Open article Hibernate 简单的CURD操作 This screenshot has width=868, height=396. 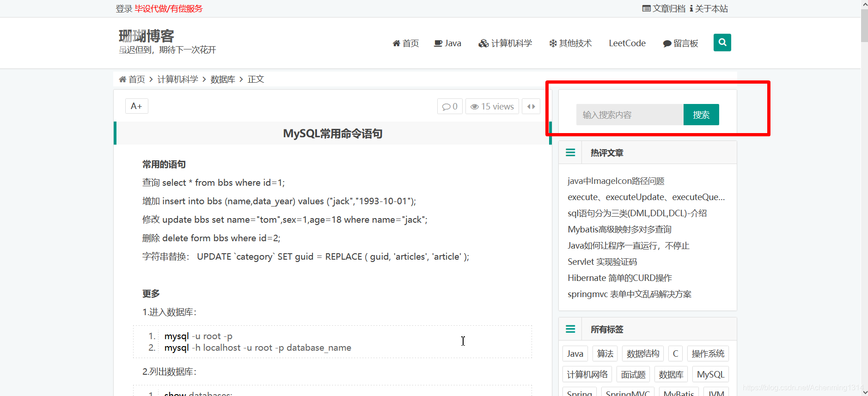pyautogui.click(x=620, y=278)
